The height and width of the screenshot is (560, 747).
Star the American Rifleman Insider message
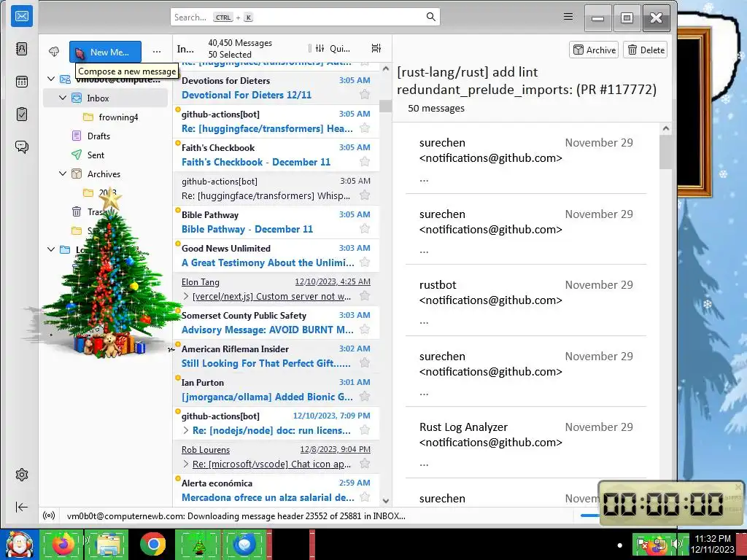pyautogui.click(x=365, y=363)
